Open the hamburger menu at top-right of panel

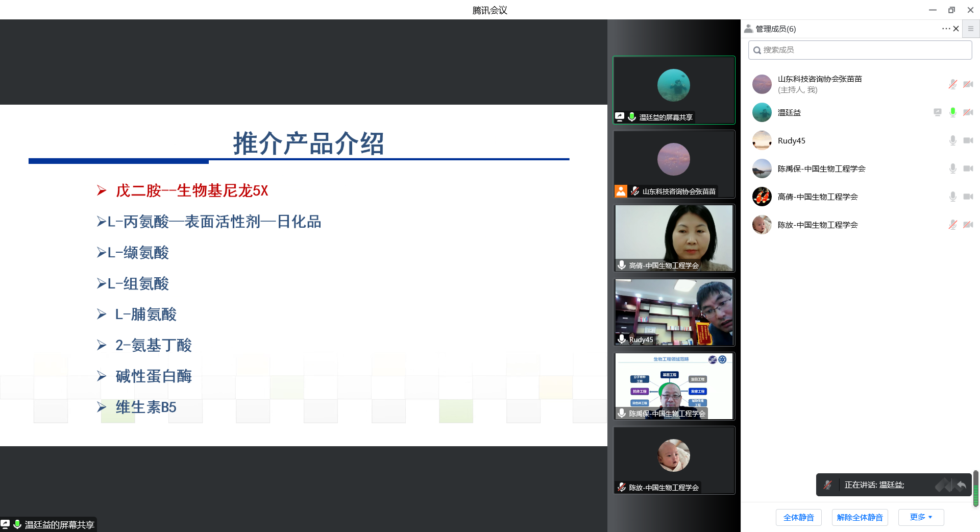pos(971,29)
